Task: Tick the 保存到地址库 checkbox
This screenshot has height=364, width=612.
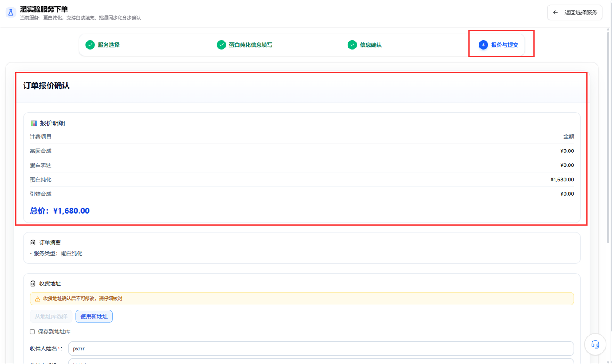Action: [x=32, y=332]
